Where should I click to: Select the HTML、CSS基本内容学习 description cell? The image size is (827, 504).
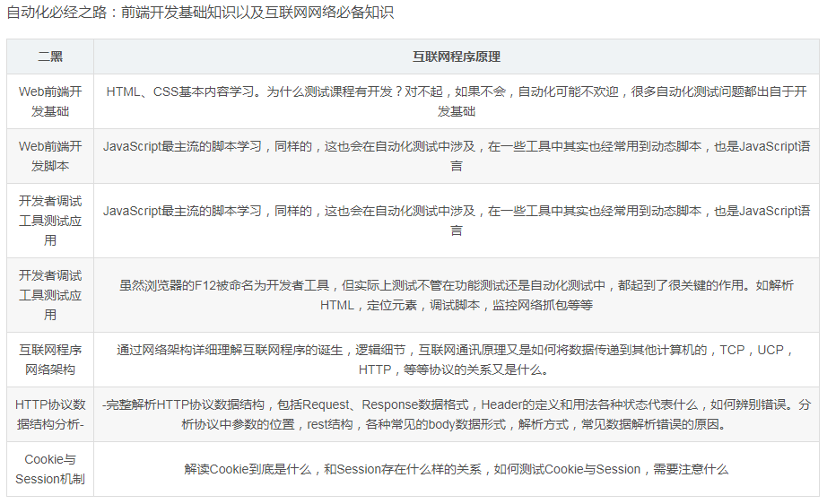(x=457, y=101)
